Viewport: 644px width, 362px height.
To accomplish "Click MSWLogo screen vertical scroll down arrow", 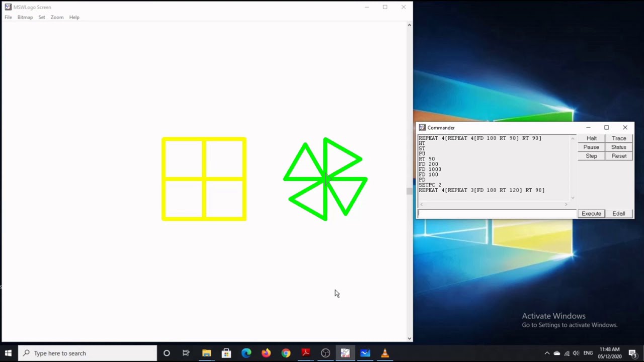I will (410, 338).
